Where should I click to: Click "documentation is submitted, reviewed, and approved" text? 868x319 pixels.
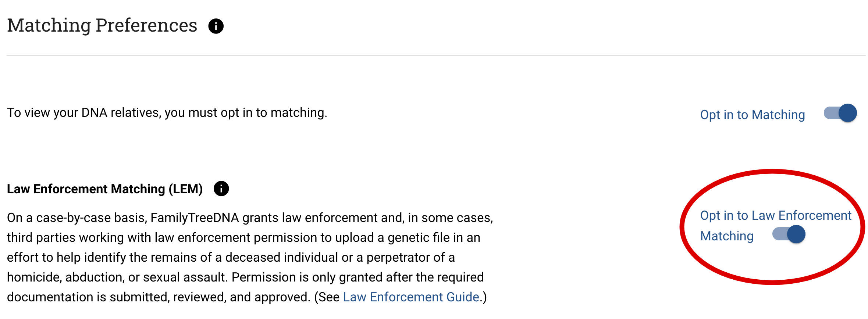tap(158, 297)
